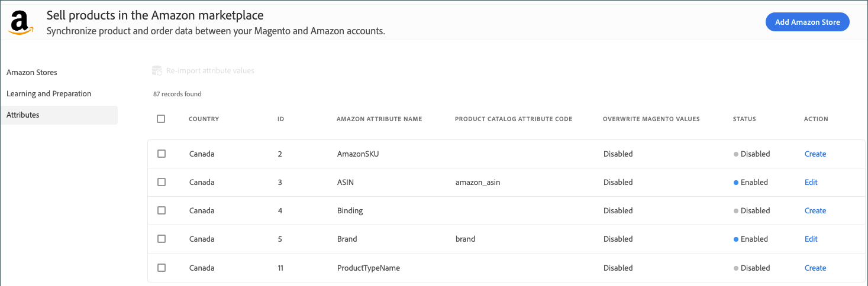Click the Status column header

[x=744, y=119]
